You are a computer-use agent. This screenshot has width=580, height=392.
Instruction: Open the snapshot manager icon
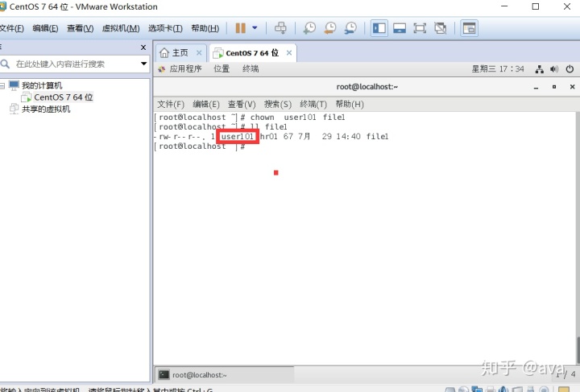pyautogui.click(x=350, y=28)
